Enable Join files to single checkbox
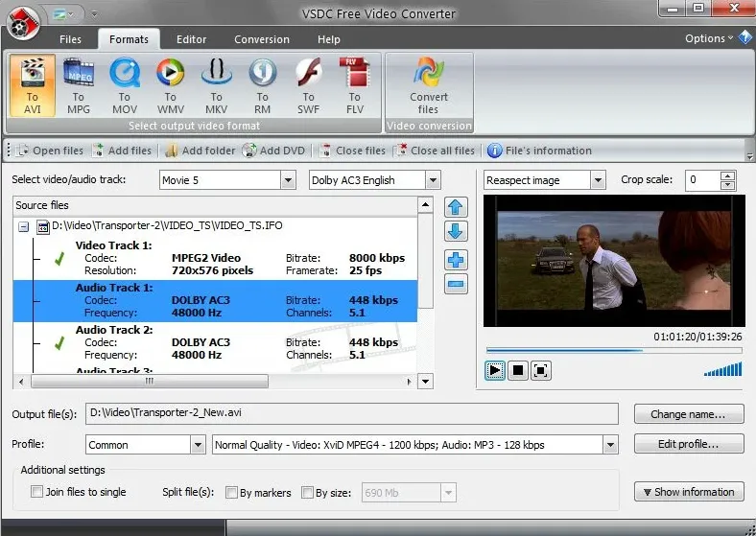Screen dimensions: 756x536 tap(36, 492)
